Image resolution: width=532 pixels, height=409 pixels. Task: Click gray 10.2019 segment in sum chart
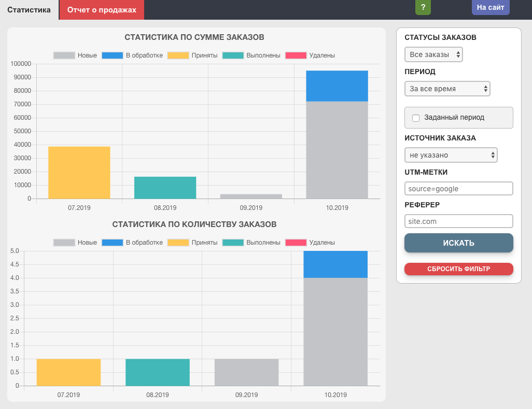[x=337, y=150]
